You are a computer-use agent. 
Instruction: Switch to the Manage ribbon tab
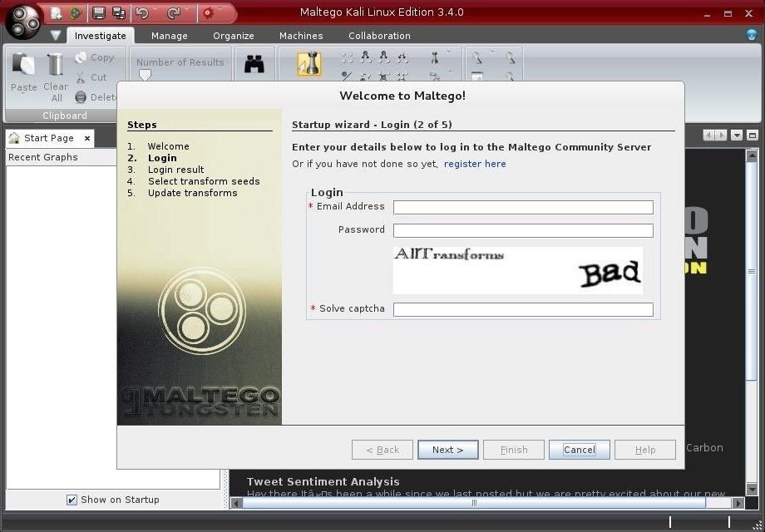(x=169, y=36)
